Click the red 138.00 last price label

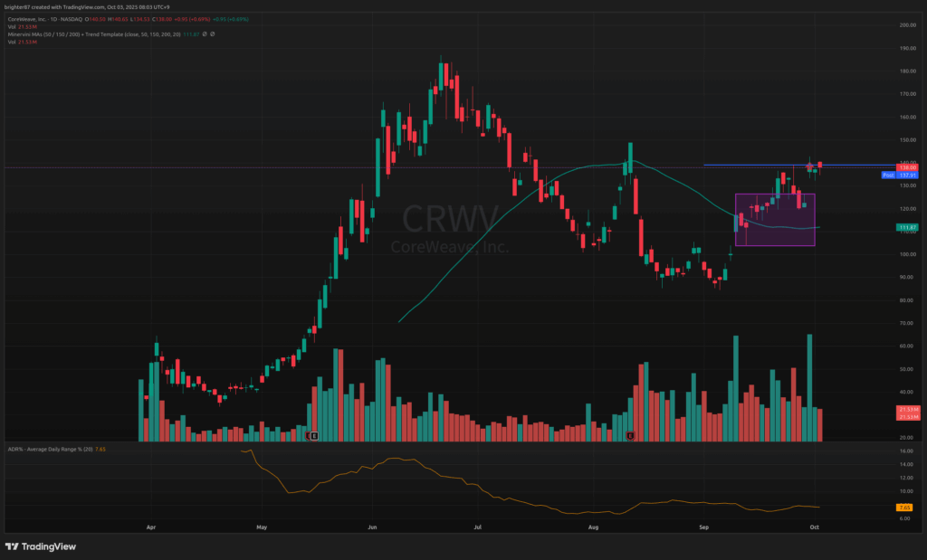pos(908,167)
